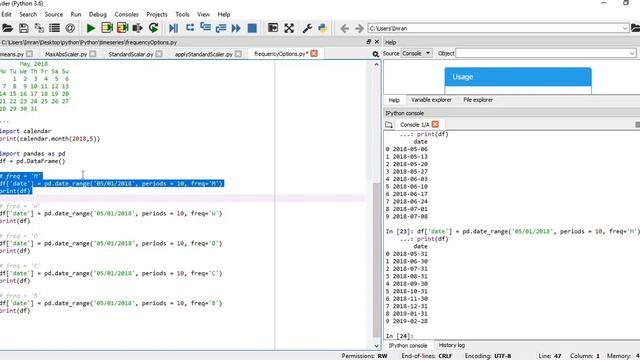Screen dimensions: 640x360
Task: Open the Edit menu
Action: 6,14
